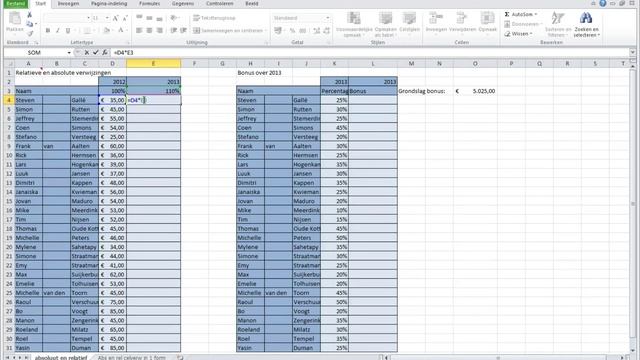Click the accounting currency format icon
The width and height of the screenshot is (640, 360).
[278, 31]
